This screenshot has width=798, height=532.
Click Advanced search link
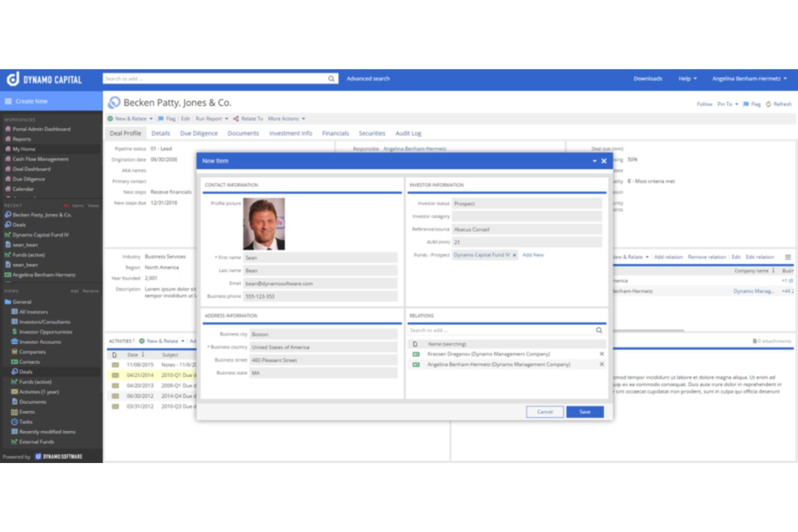[x=368, y=79]
